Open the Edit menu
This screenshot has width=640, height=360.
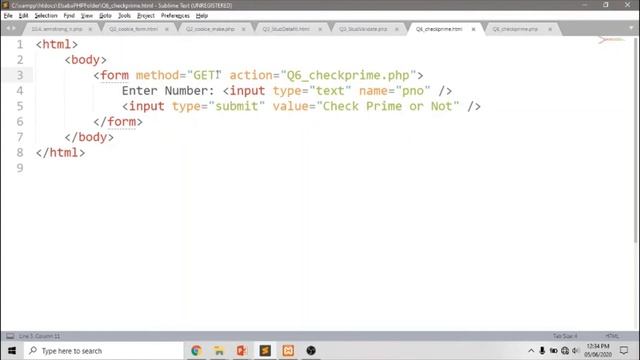[23, 16]
